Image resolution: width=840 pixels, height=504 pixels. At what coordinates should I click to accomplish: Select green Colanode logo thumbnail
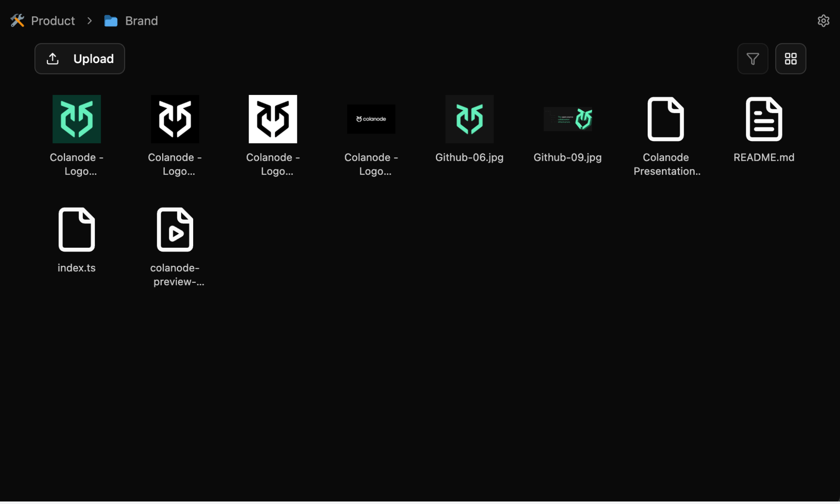pos(76,119)
